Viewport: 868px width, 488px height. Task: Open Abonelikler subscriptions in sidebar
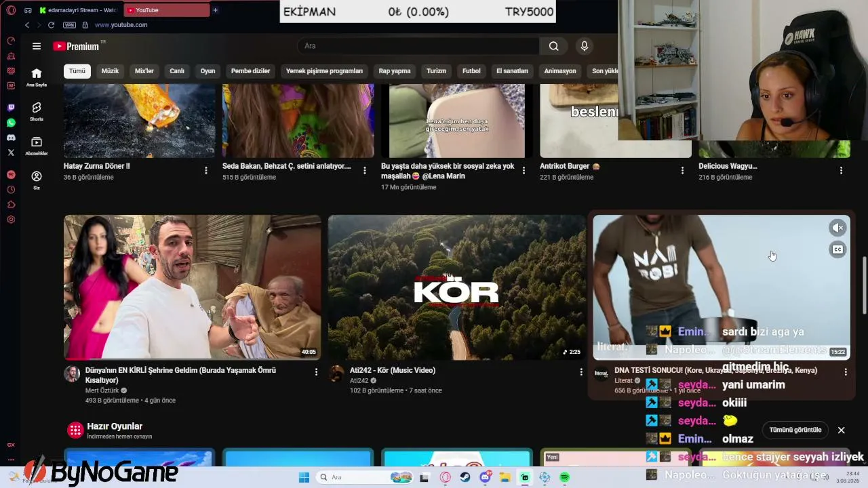[37, 146]
